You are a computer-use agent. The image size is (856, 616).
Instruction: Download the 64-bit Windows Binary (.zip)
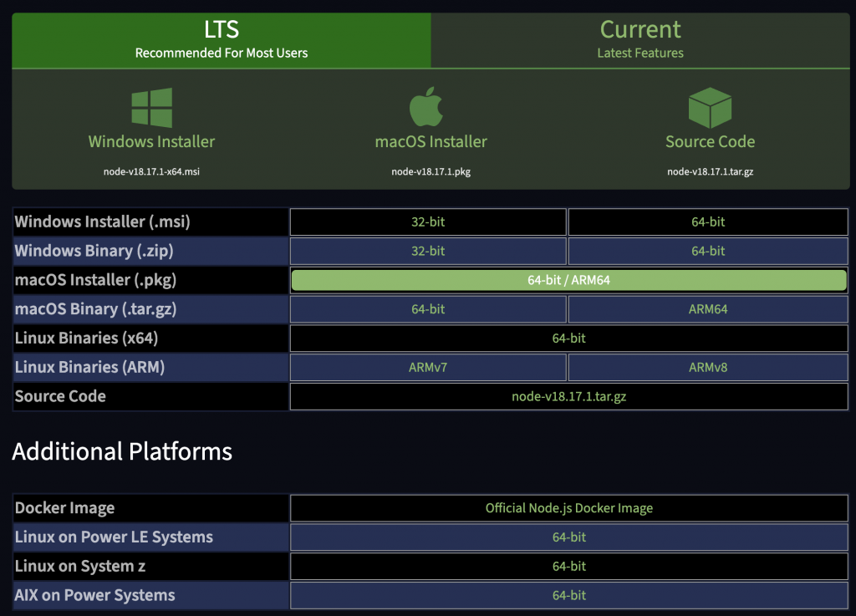pyautogui.click(x=708, y=251)
